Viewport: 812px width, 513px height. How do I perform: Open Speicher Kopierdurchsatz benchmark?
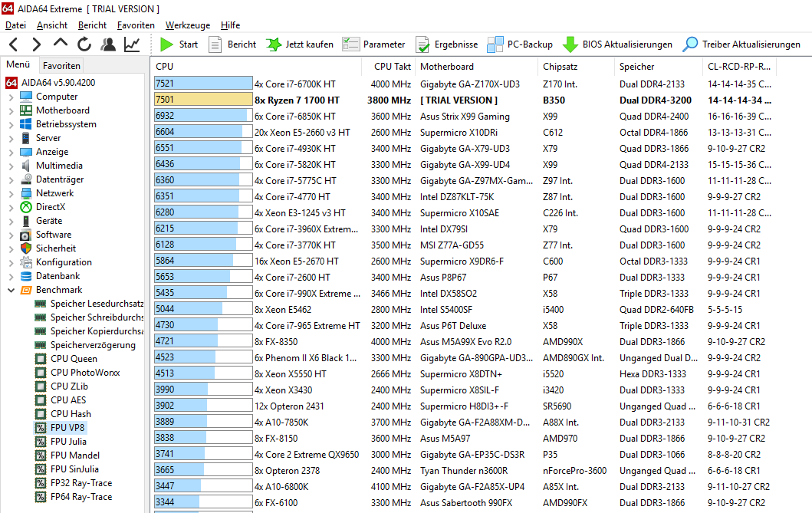tap(88, 331)
